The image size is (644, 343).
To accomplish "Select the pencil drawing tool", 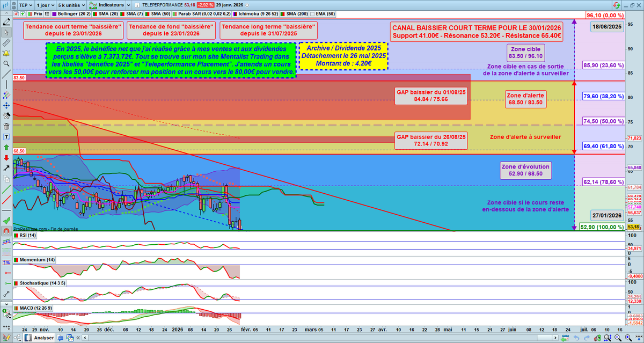I will point(6,21).
